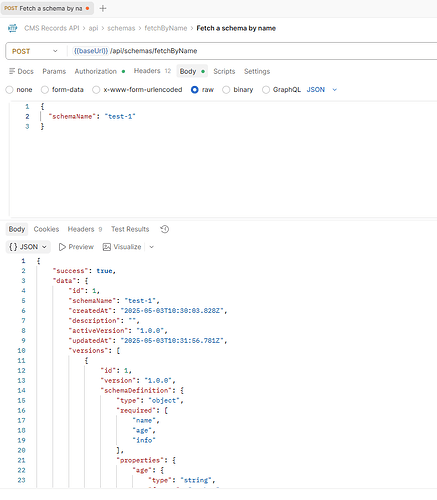
Task: Click the Docs button
Action: pos(21,71)
